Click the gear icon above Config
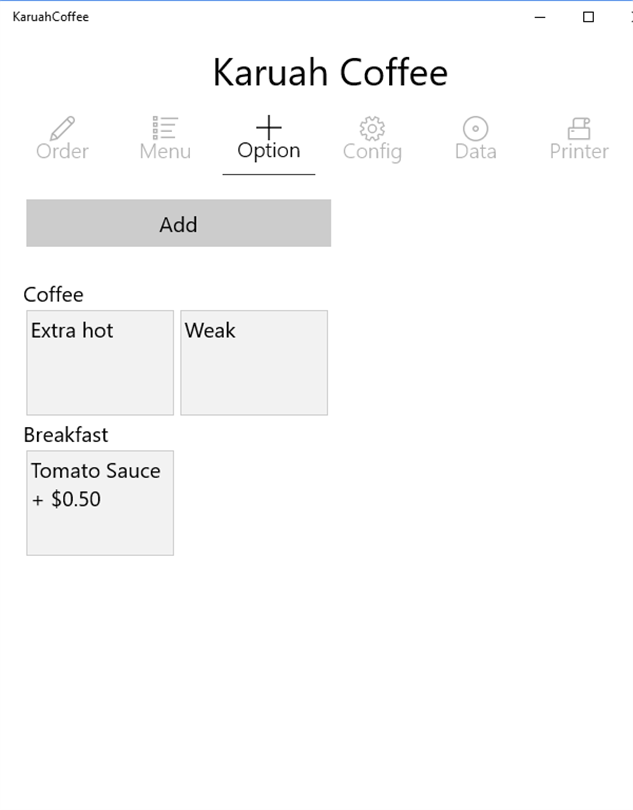The width and height of the screenshot is (633, 810). [372, 128]
